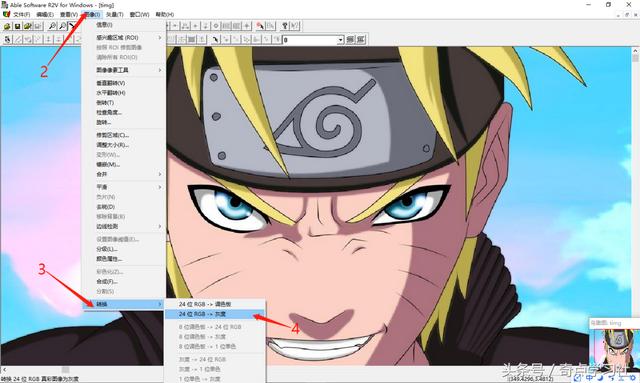Expand the 合并 submenu
This screenshot has height=383, width=640.
(124, 174)
